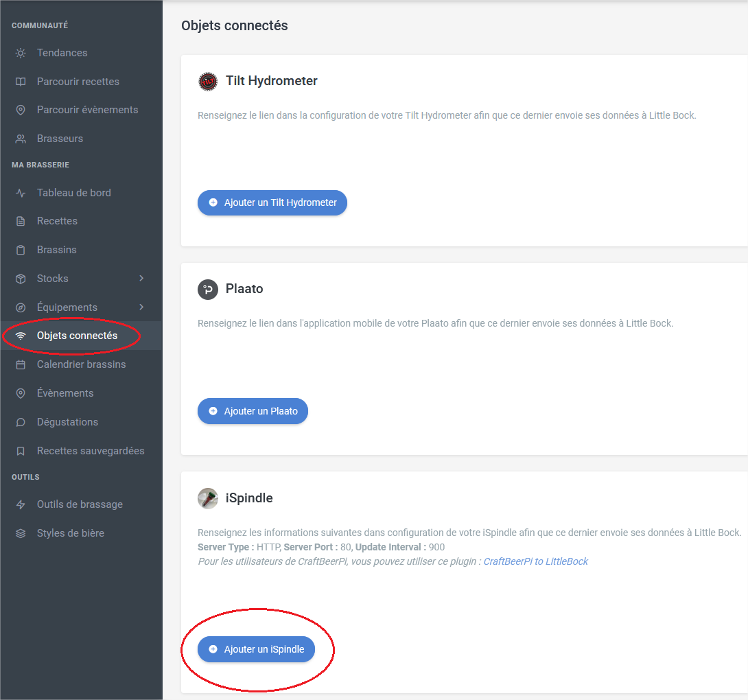Open Calendrier brassins in sidebar
748x700 pixels.
pyautogui.click(x=81, y=364)
